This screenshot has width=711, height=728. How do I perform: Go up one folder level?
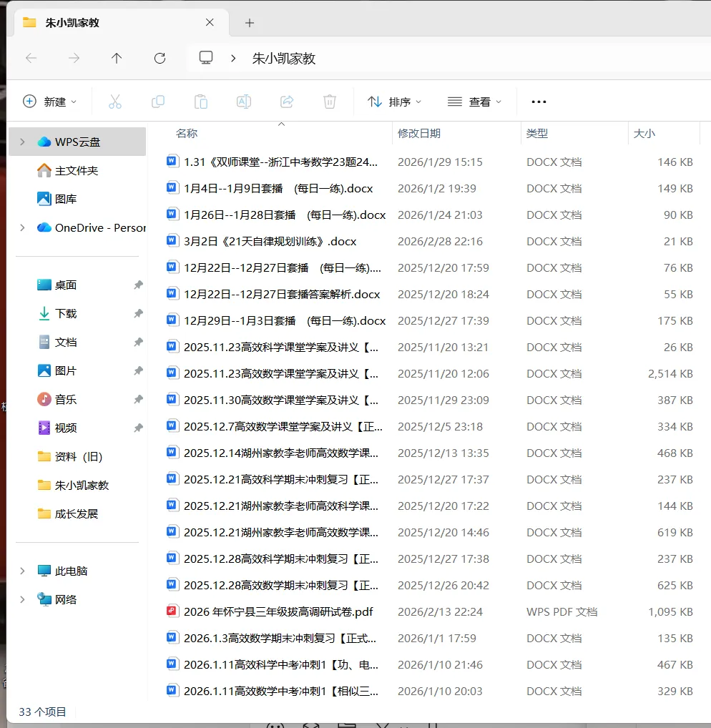tap(117, 58)
